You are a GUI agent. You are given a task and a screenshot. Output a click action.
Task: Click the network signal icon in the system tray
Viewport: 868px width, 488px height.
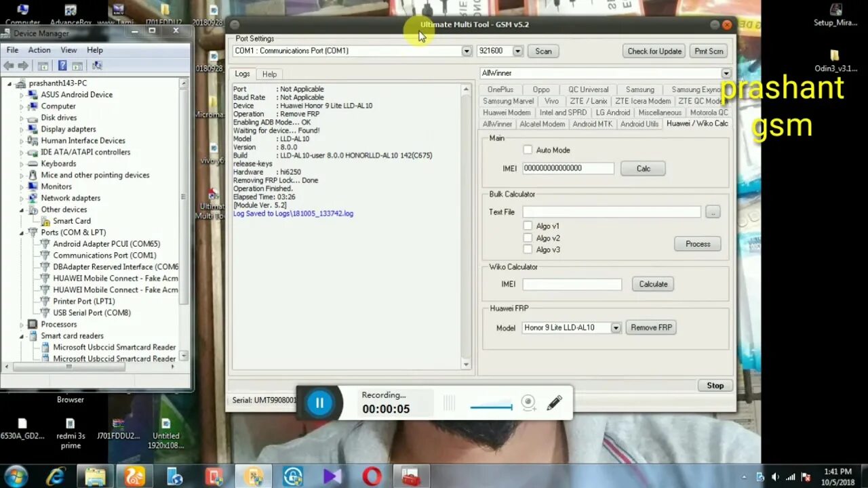coord(790,477)
